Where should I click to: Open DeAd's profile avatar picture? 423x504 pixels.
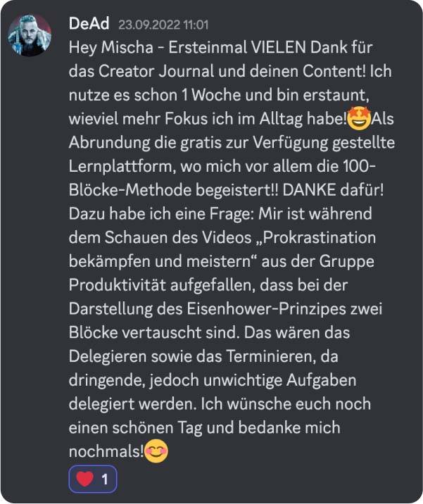[30, 34]
